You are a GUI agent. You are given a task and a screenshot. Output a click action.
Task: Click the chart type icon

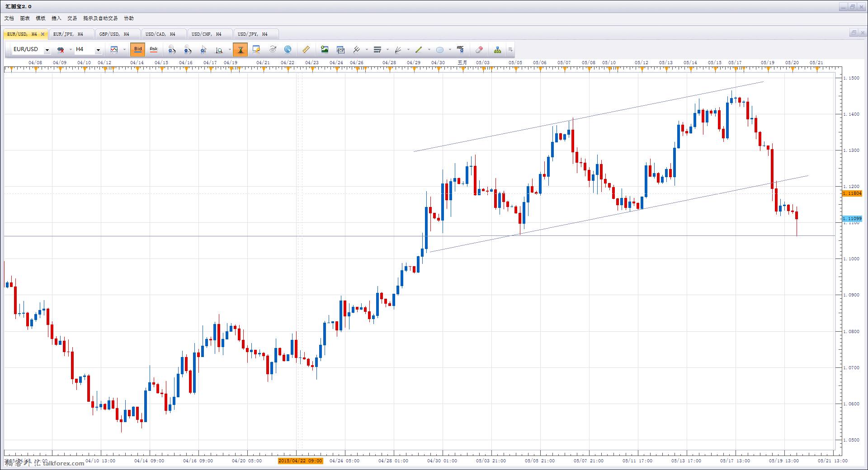point(114,50)
